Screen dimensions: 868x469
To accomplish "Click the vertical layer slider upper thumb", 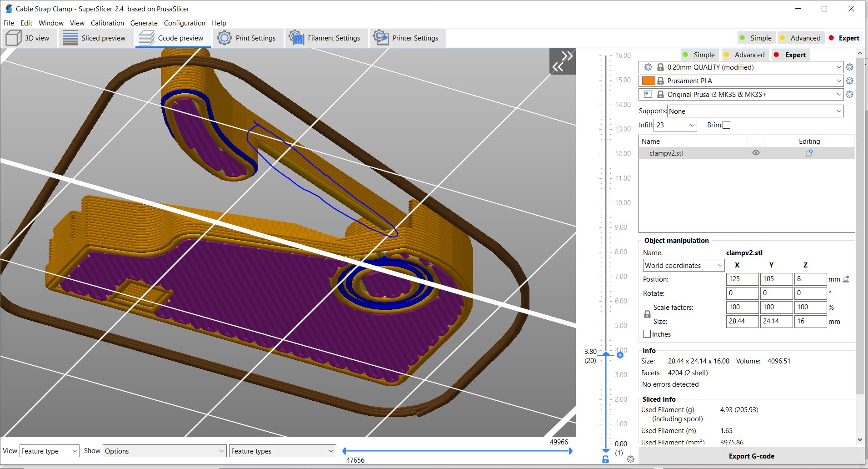I will 606,353.
